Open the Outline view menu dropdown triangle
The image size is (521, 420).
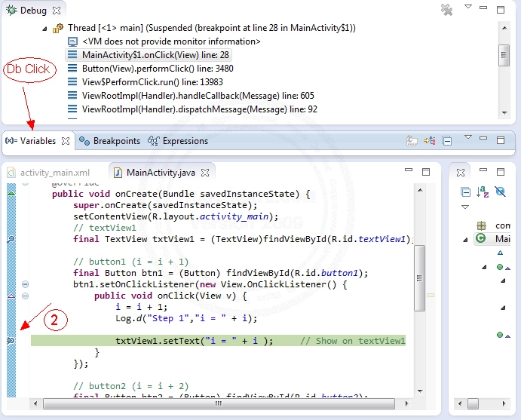pos(465,207)
